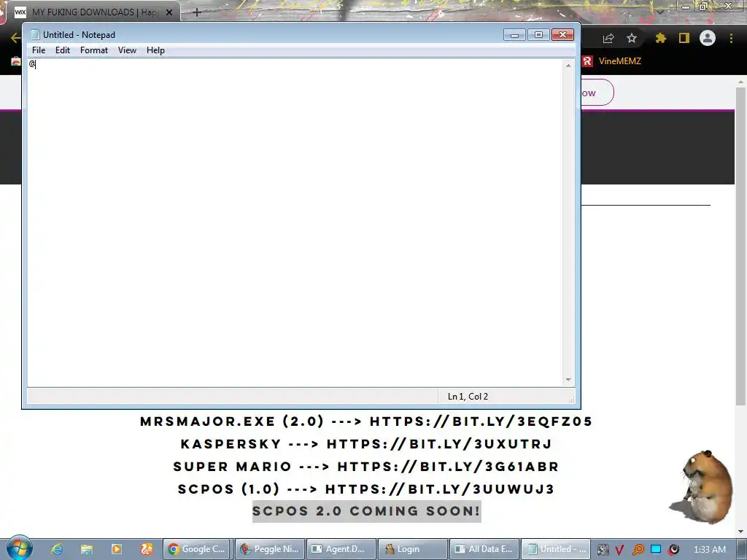Open the Windows Start menu
Screen dimensions: 747x560
click(x=19, y=548)
